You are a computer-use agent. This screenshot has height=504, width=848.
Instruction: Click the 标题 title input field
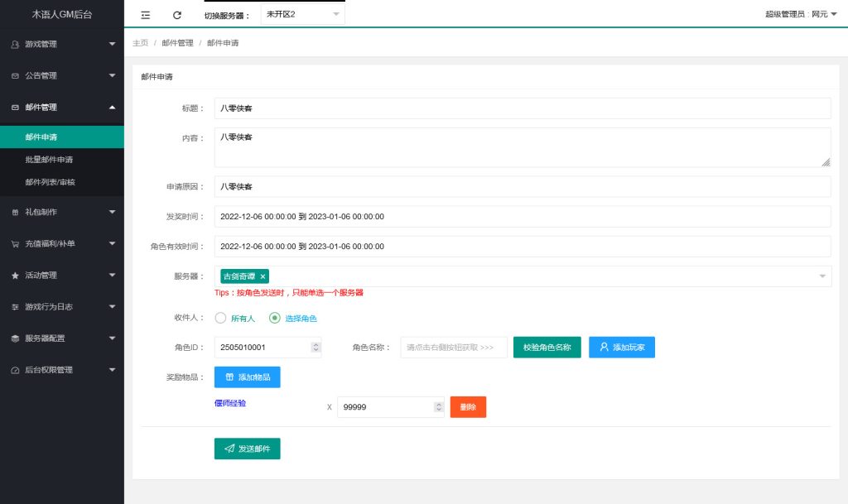tap(414, 108)
